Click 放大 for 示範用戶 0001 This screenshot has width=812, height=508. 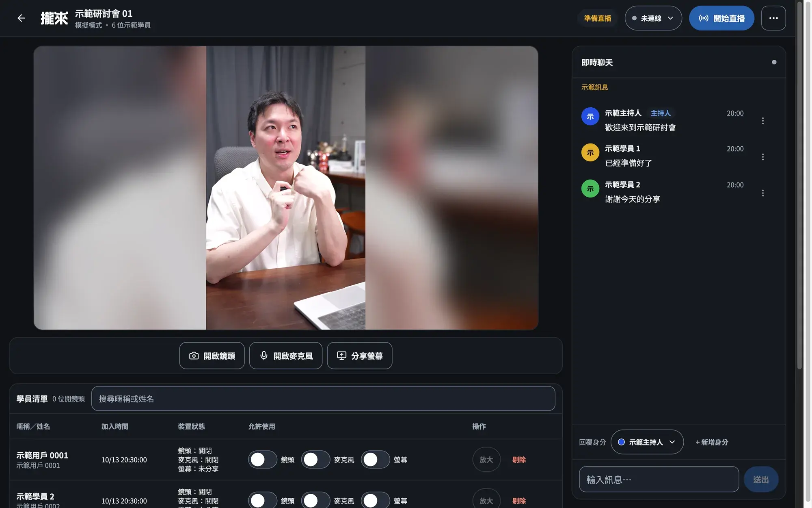[486, 460]
